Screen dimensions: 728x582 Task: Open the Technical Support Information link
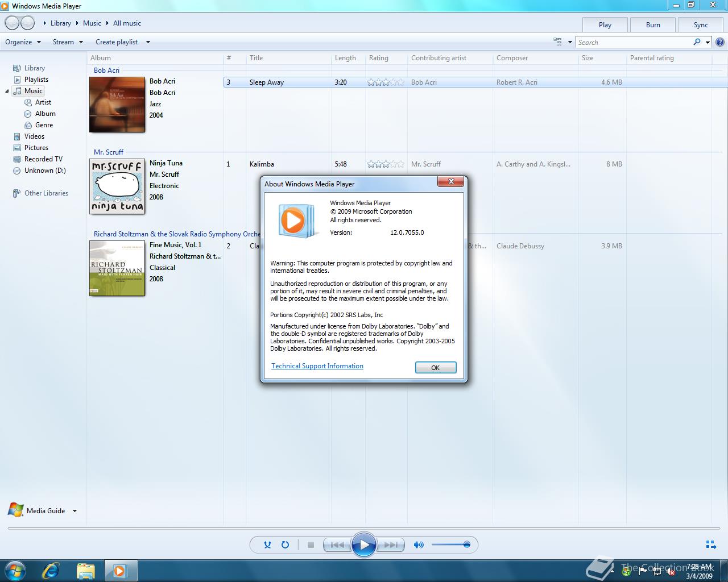pos(317,366)
